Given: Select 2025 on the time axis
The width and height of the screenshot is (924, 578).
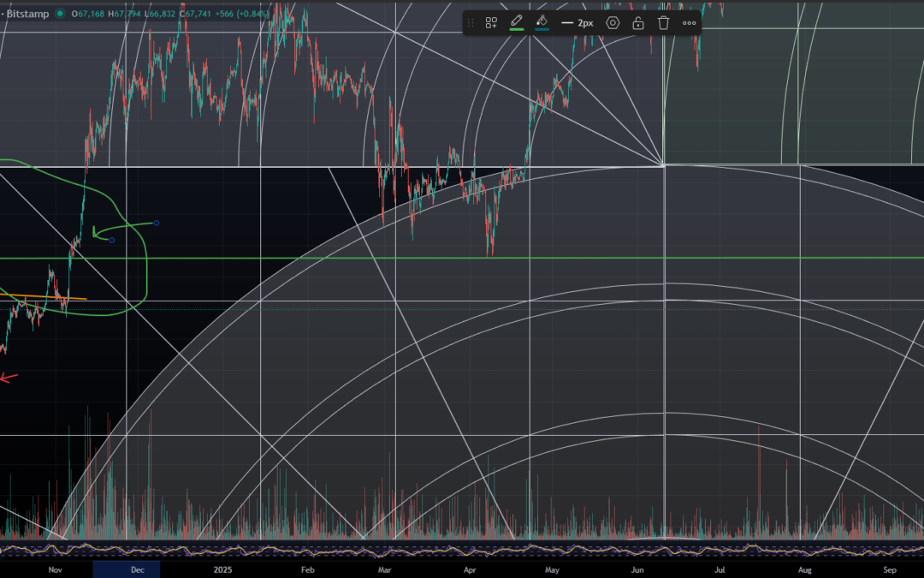Looking at the screenshot, I should pyautogui.click(x=222, y=569).
